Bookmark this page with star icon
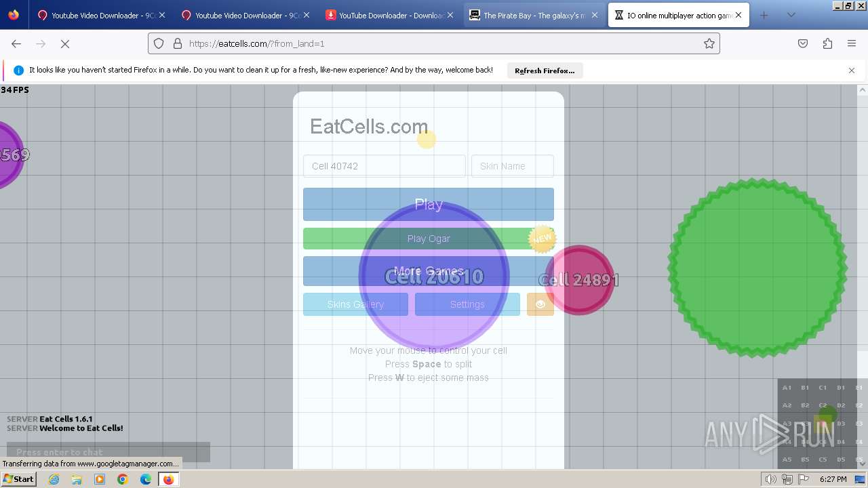This screenshot has height=488, width=868. coord(709,43)
